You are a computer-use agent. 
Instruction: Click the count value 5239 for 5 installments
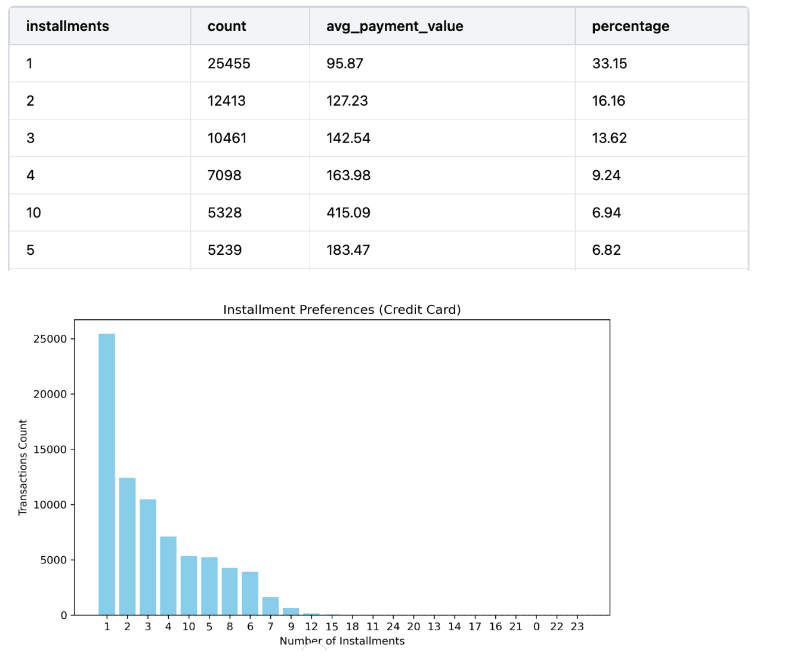pos(224,250)
